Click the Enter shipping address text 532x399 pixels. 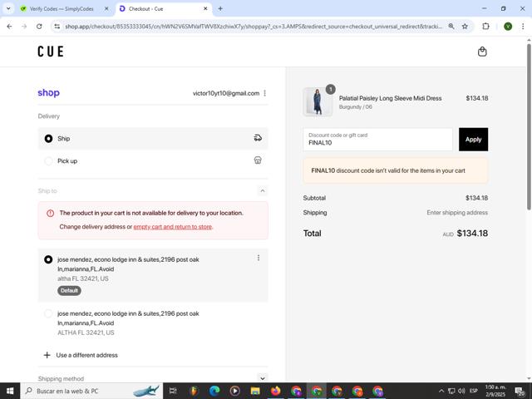[x=457, y=213]
